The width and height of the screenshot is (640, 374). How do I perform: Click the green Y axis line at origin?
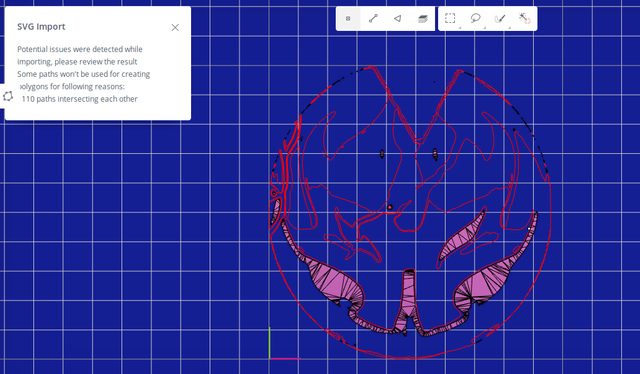coord(269,343)
